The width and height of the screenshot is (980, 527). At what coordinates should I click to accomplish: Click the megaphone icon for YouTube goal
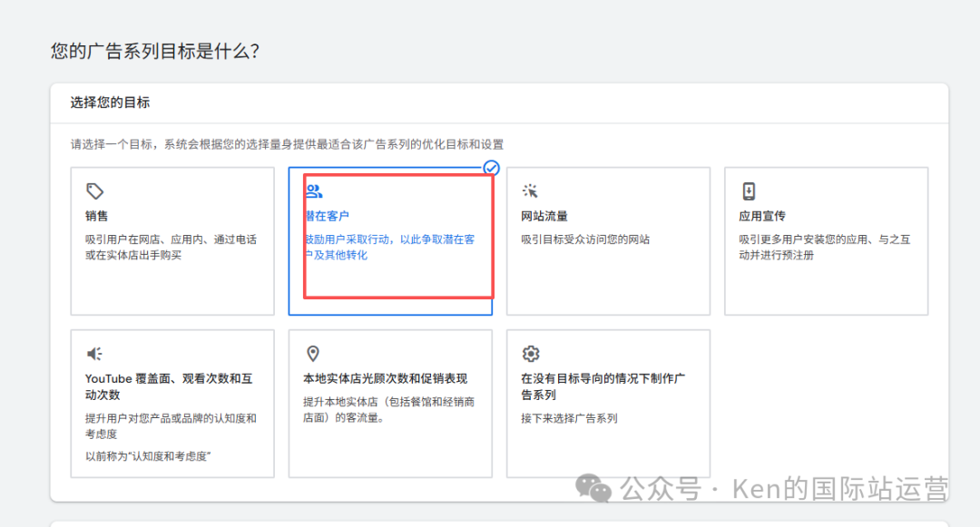[x=94, y=354]
